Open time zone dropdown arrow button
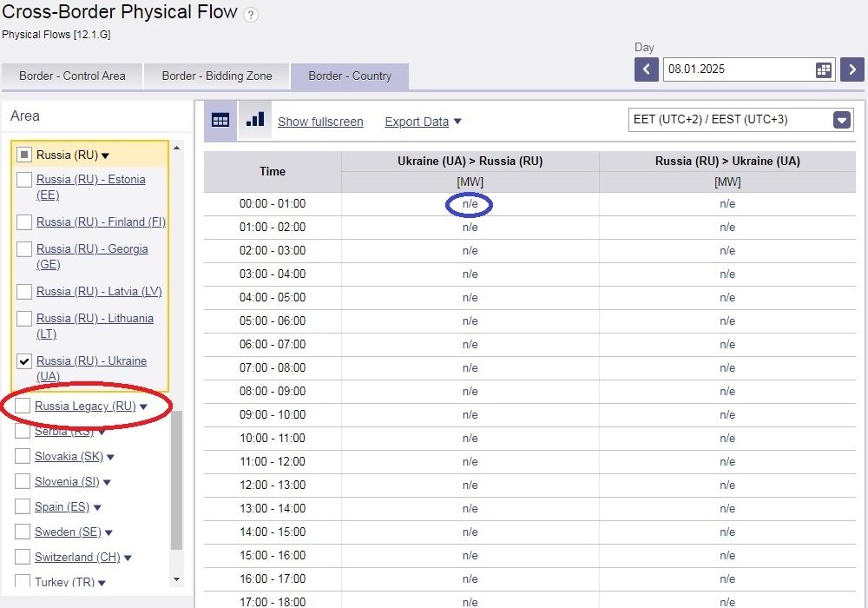 841,120
